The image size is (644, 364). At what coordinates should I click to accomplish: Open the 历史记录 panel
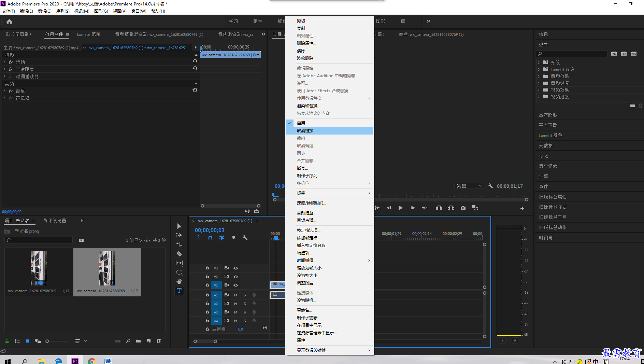pos(548,166)
